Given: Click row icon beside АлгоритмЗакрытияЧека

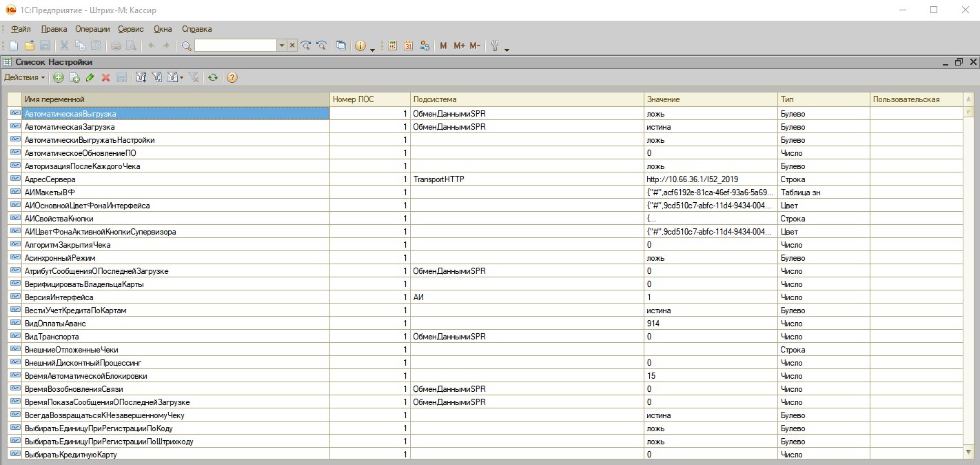Looking at the screenshot, I should [14, 245].
